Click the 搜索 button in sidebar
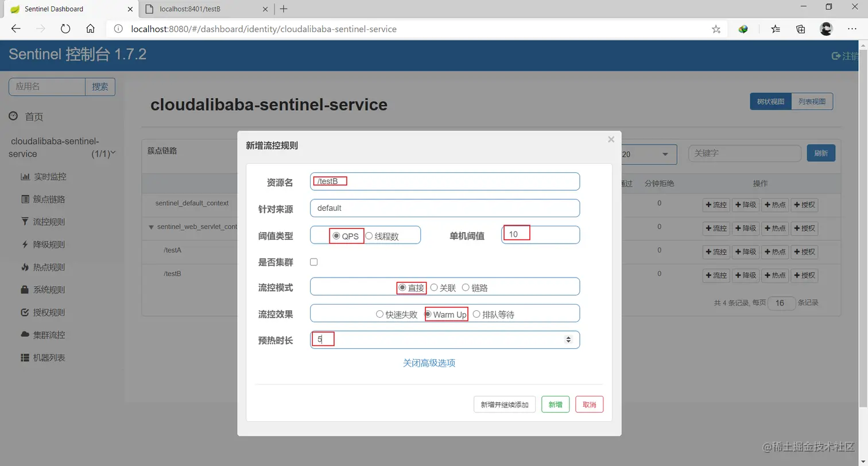The image size is (868, 466). 100,87
